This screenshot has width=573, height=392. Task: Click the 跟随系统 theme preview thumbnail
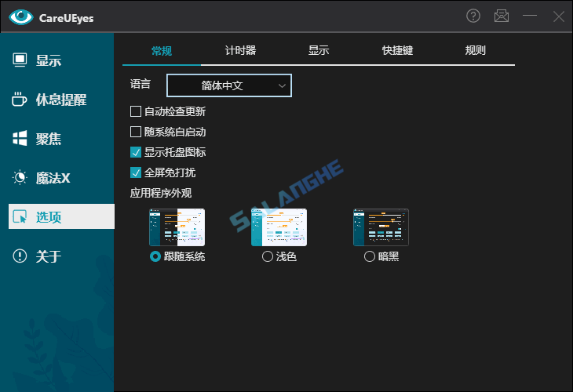coord(177,227)
